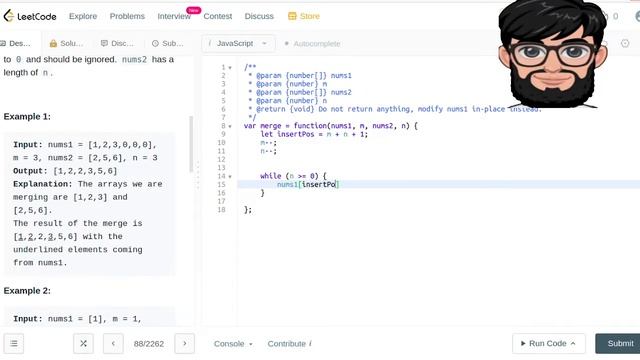The width and height of the screenshot is (640, 360).
Task: Go to the previous problem arrow
Action: 113,344
